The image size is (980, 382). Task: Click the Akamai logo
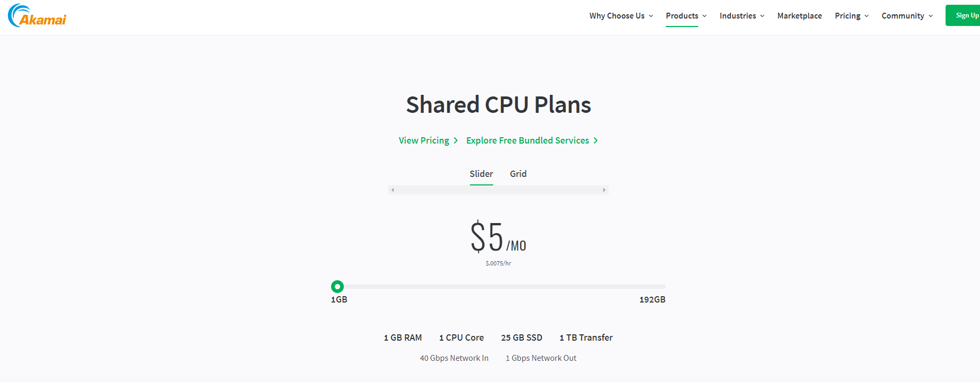click(37, 16)
